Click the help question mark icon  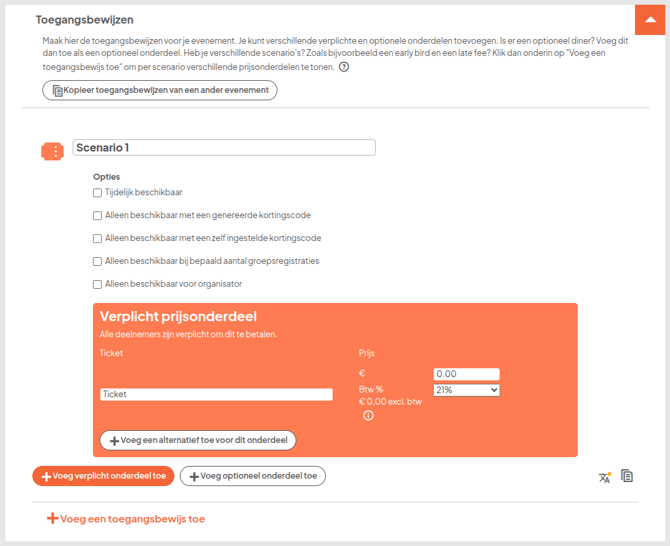[x=344, y=67]
